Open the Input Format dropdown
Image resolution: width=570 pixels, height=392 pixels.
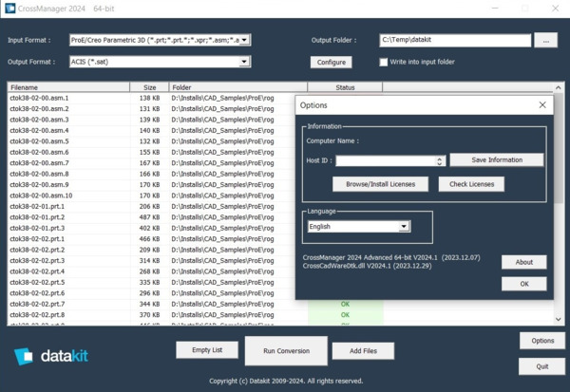(x=245, y=40)
